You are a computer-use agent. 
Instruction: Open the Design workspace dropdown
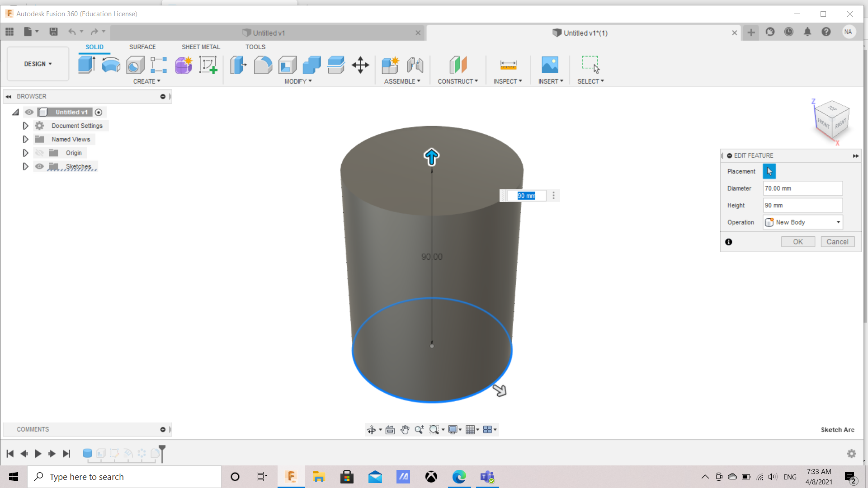point(38,64)
